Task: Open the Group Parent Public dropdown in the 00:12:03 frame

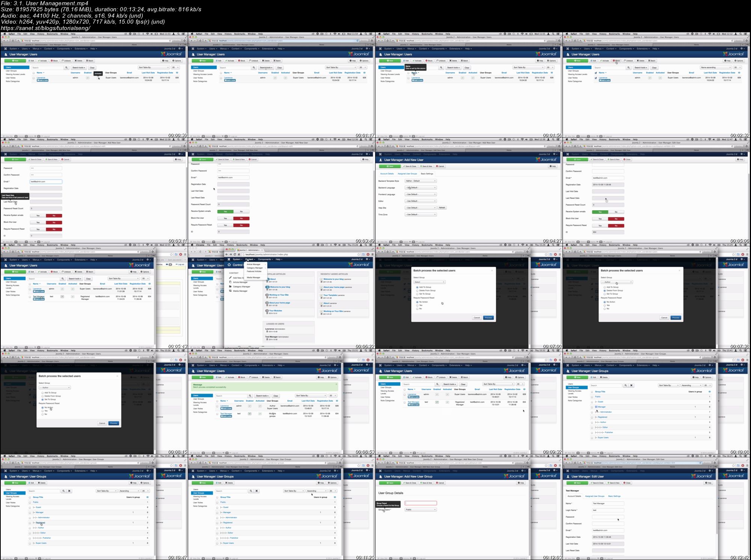Action: click(421, 510)
